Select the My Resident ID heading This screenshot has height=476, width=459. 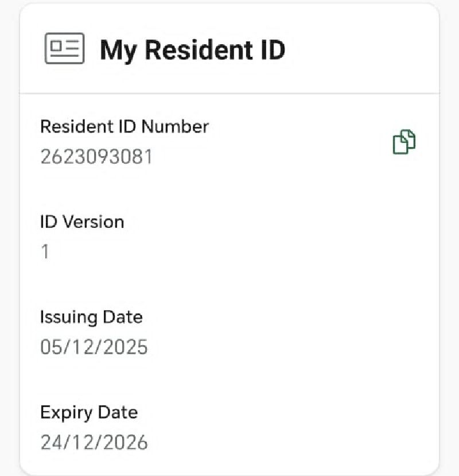click(x=192, y=50)
